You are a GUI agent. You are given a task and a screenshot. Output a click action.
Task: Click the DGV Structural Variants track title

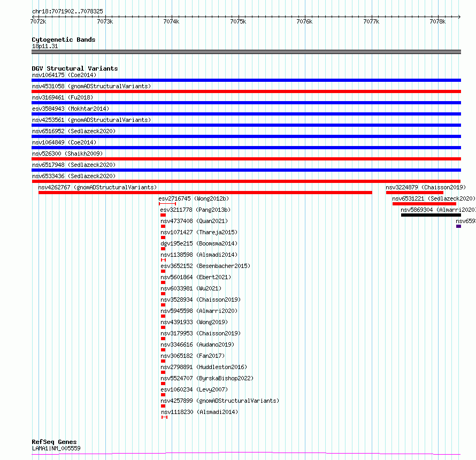pyautogui.click(x=75, y=68)
